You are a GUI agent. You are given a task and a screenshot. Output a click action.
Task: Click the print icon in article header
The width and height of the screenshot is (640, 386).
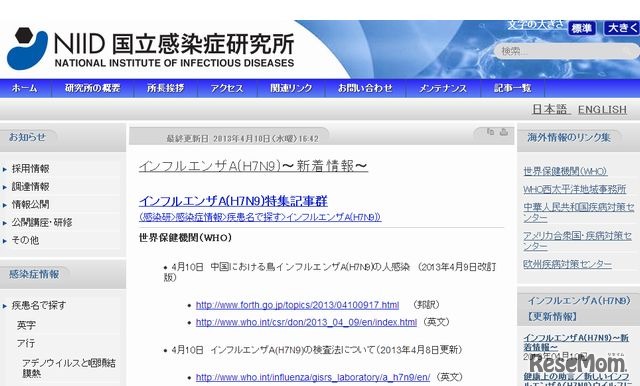504,132
